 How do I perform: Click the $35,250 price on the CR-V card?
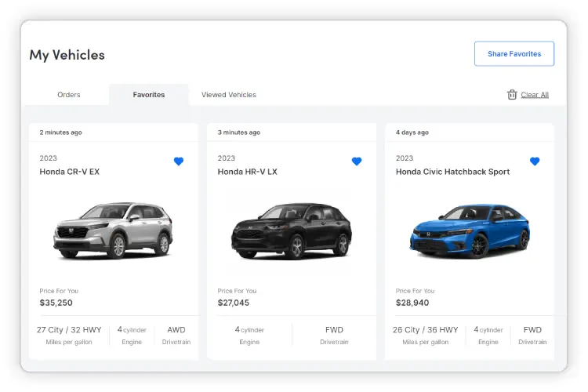[56, 303]
